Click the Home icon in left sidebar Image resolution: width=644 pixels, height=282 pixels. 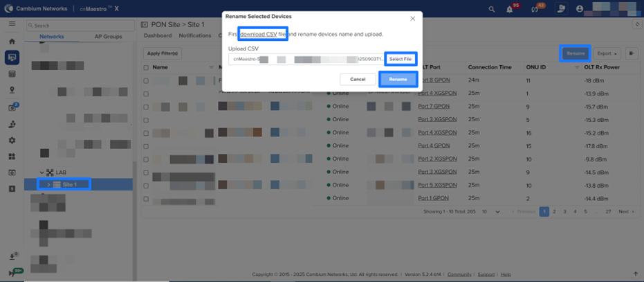point(12,42)
